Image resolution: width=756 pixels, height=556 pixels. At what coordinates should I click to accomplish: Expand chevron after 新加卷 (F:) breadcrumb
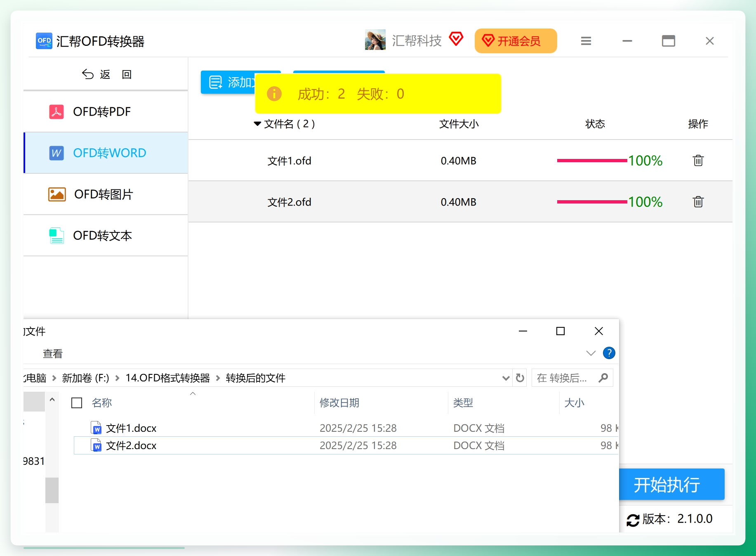coord(118,378)
